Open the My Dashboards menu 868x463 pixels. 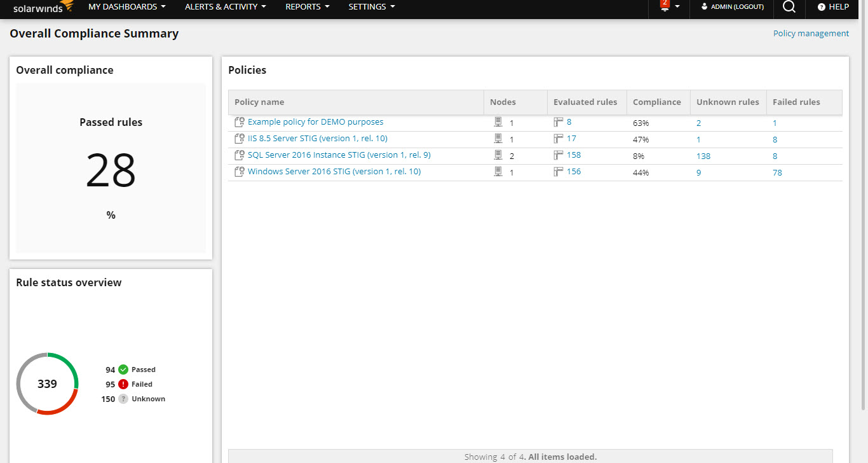[127, 6]
